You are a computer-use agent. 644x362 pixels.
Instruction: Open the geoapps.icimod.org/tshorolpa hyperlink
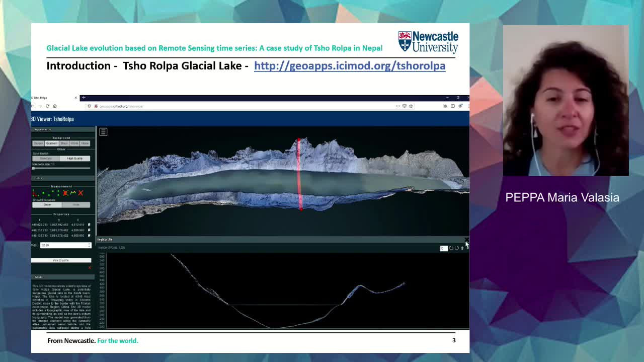point(349,66)
